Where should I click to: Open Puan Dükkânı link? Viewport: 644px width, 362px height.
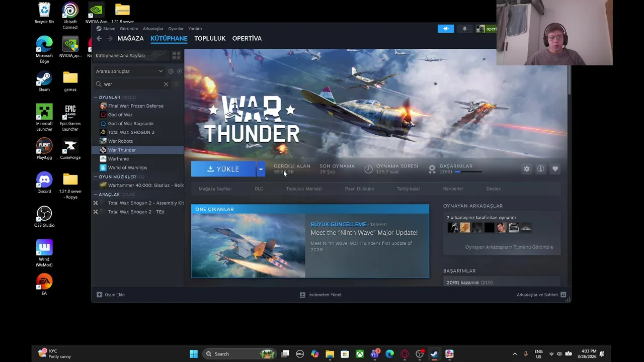pos(359,189)
